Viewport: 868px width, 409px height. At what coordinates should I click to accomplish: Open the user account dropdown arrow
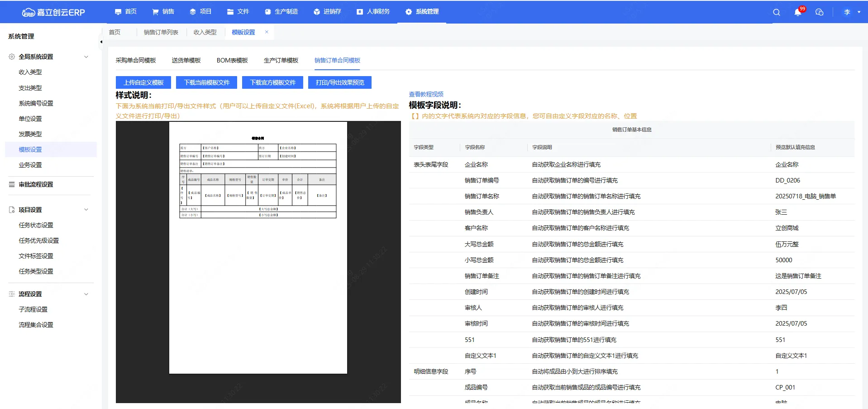(858, 12)
